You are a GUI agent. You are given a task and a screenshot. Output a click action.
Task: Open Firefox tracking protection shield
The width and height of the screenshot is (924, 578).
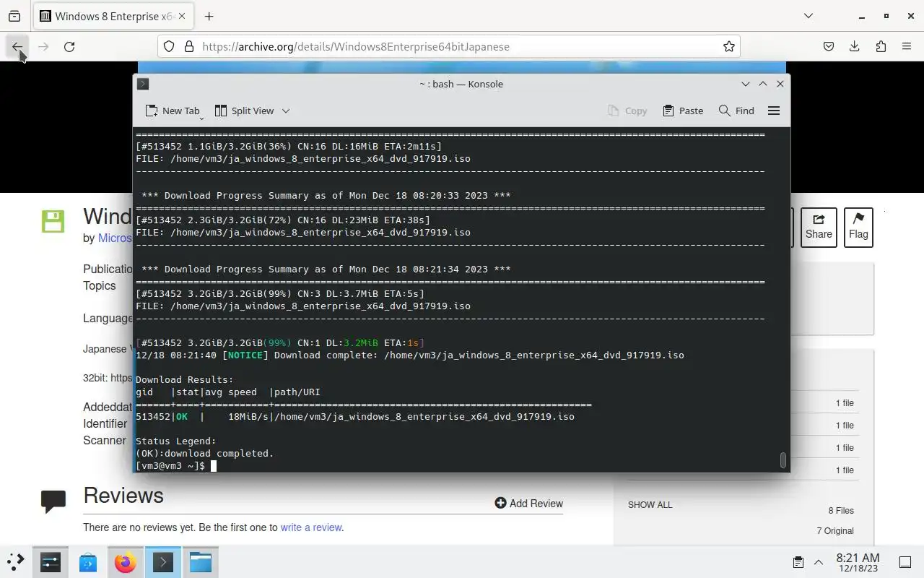[x=169, y=46]
